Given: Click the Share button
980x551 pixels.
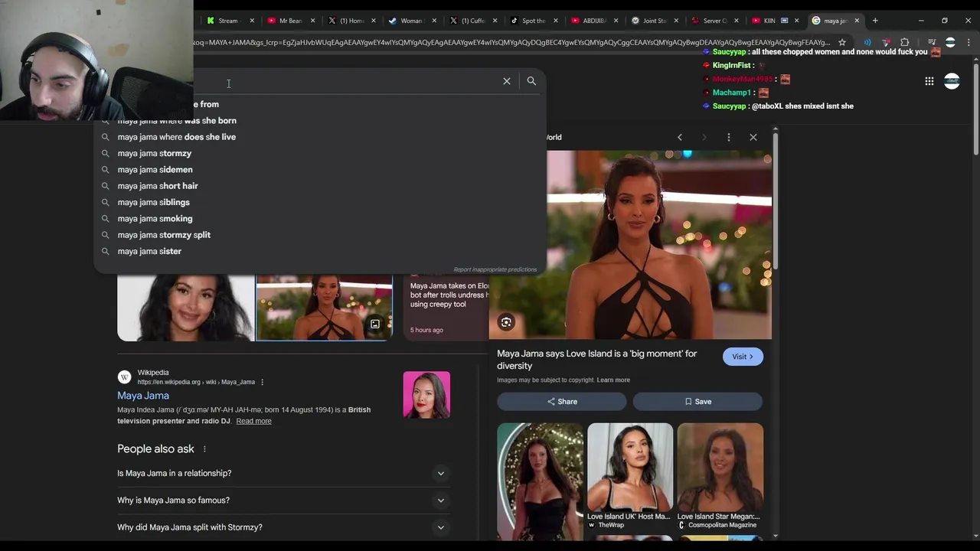Looking at the screenshot, I should click(562, 402).
